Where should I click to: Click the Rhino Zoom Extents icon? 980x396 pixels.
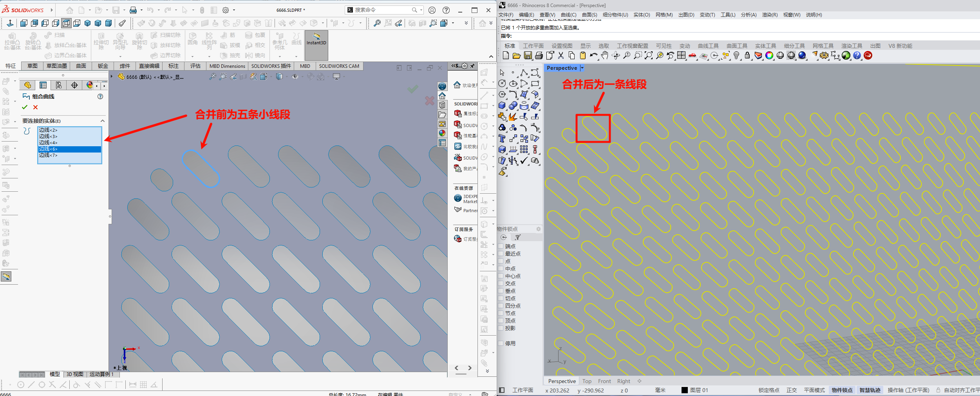[649, 56]
